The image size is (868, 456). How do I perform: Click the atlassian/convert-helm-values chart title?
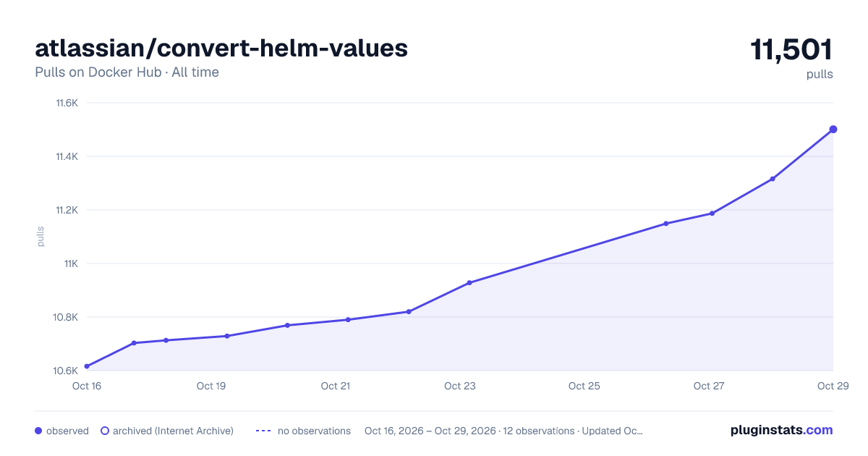(221, 48)
